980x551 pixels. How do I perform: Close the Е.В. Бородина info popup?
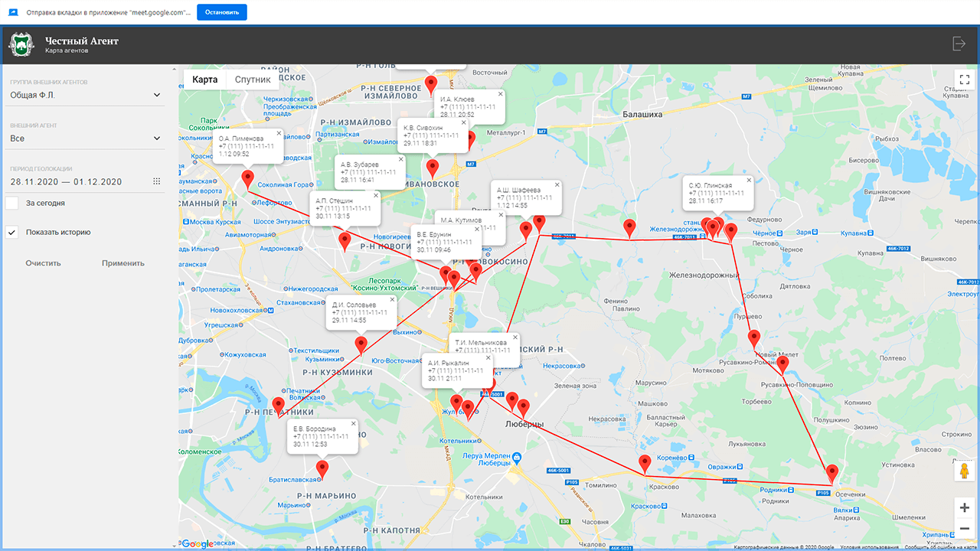pyautogui.click(x=353, y=424)
